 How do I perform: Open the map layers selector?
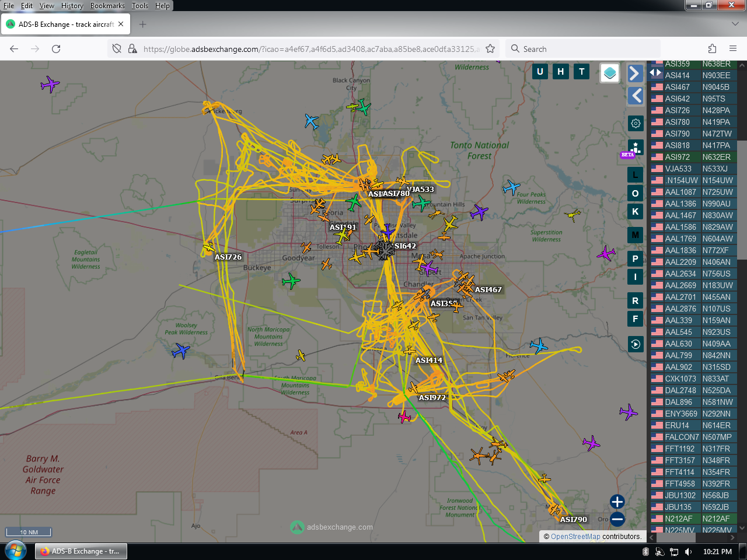(x=610, y=73)
